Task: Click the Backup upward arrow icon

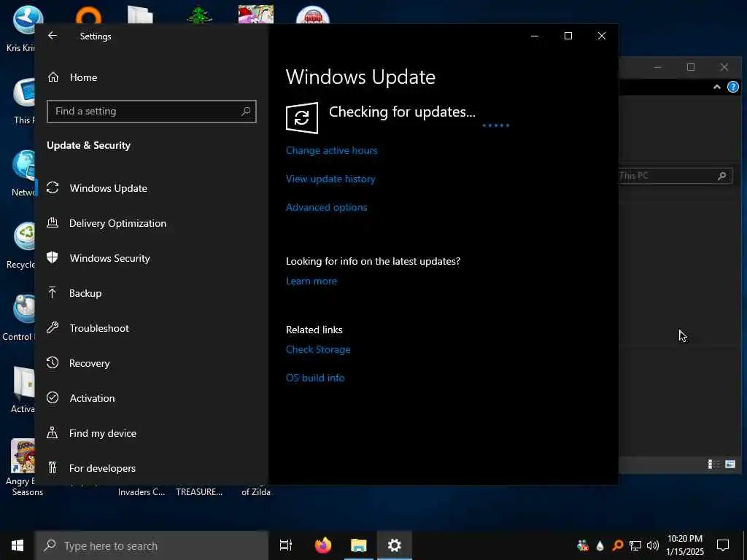Action: click(53, 293)
